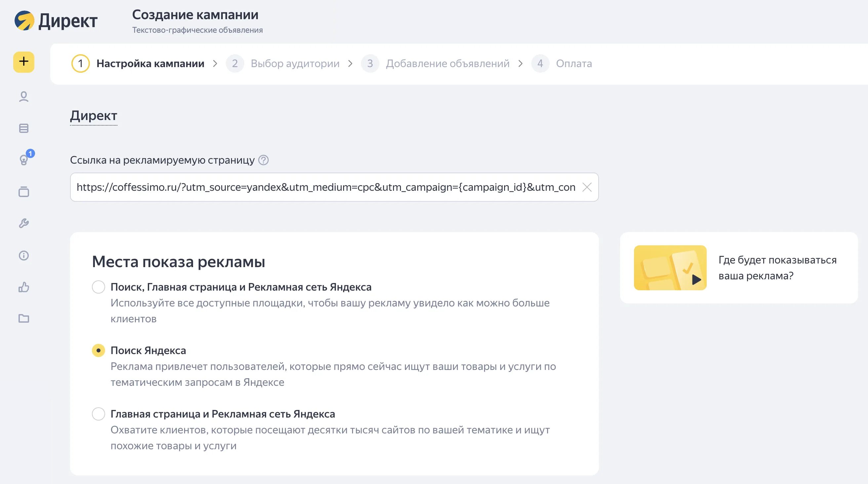Viewport: 868px width, 484px height.
Task: Click the Директ campaign name link
Action: (x=94, y=116)
